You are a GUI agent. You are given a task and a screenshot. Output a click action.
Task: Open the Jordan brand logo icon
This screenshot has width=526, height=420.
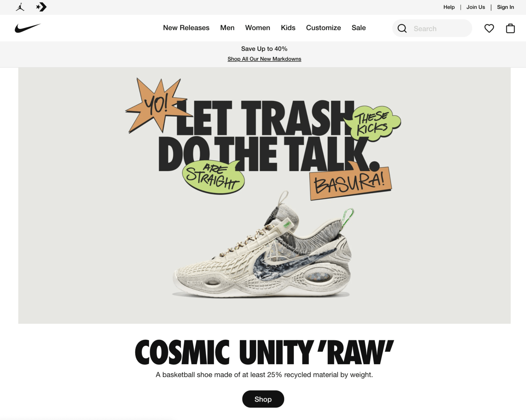pos(20,7)
